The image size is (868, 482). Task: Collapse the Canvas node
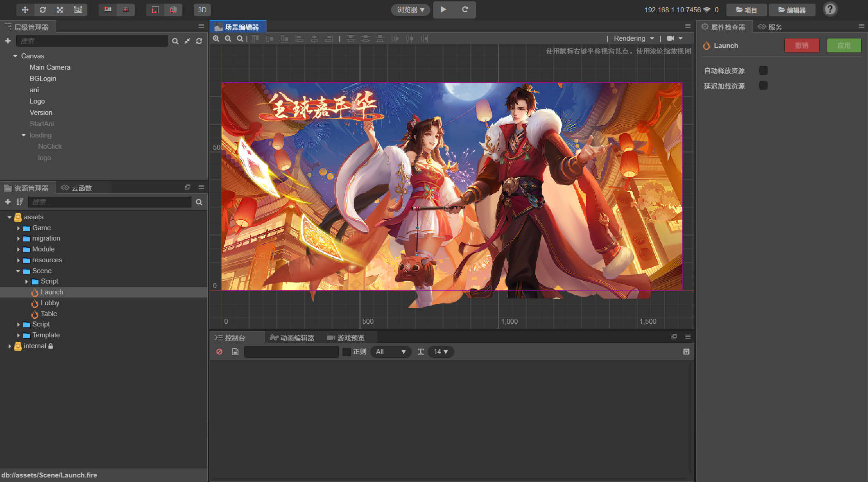(x=15, y=56)
